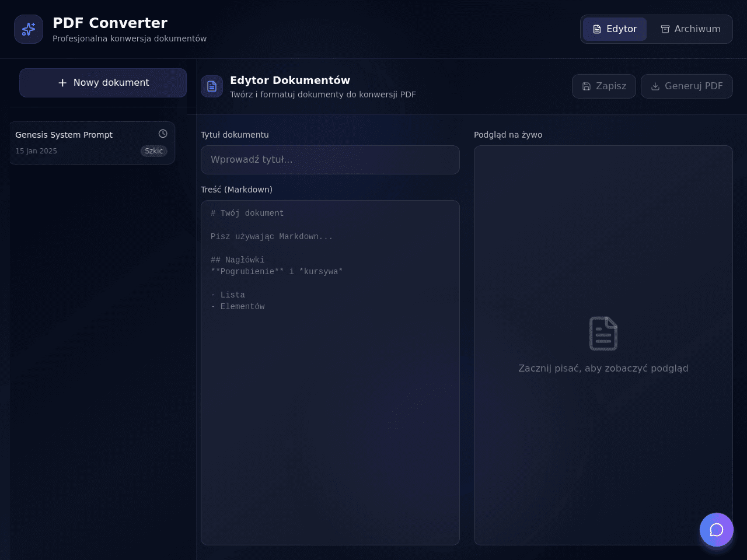
Task: Click Twórz i formatuj dokumenty subtitle
Action: [323, 94]
